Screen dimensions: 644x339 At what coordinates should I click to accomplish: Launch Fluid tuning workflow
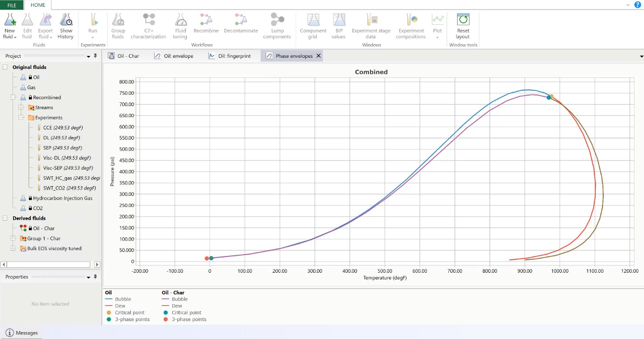pyautogui.click(x=180, y=27)
